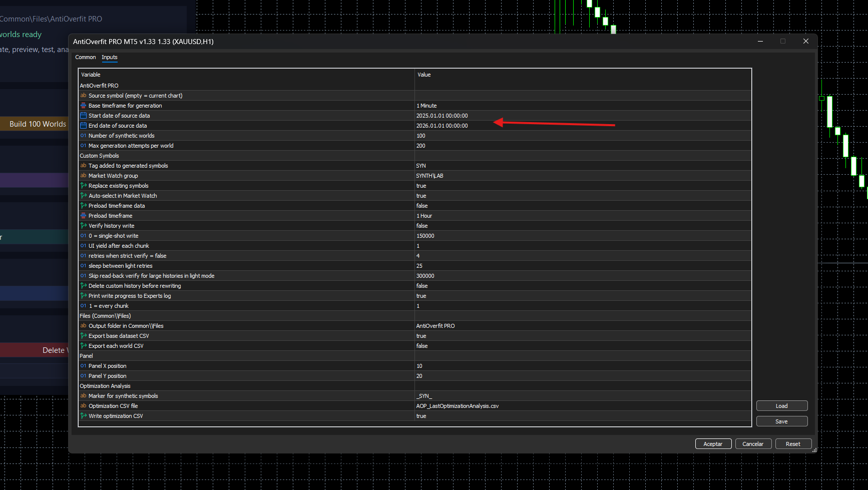This screenshot has height=490, width=868.
Task: Edit the Market Watch group value SYNTH\LAB
Action: [583, 176]
